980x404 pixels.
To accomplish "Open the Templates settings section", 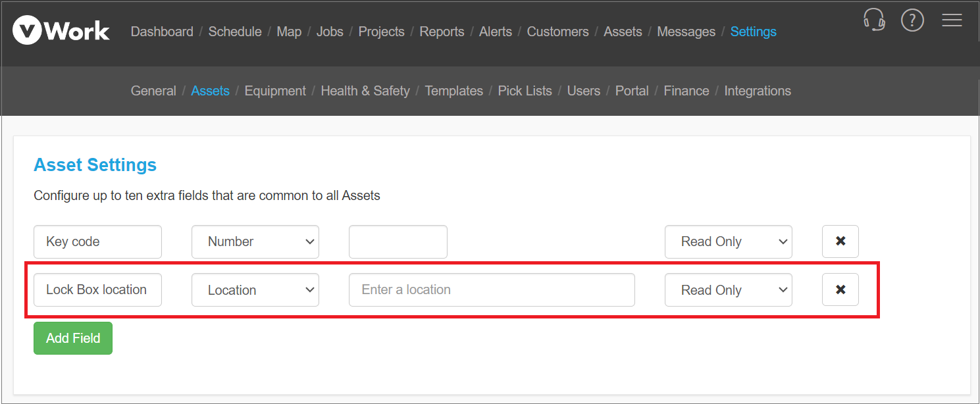I will (x=453, y=91).
